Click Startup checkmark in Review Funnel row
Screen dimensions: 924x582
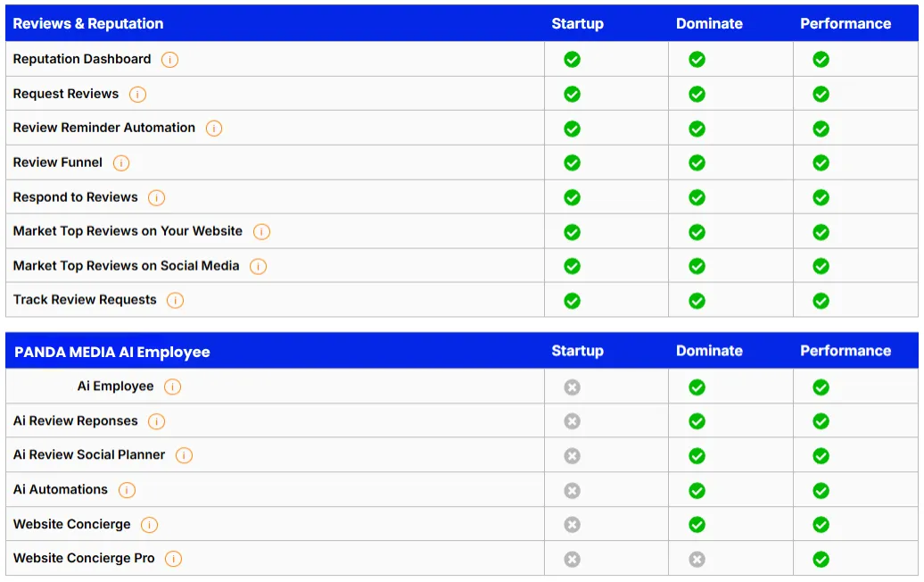pos(573,163)
